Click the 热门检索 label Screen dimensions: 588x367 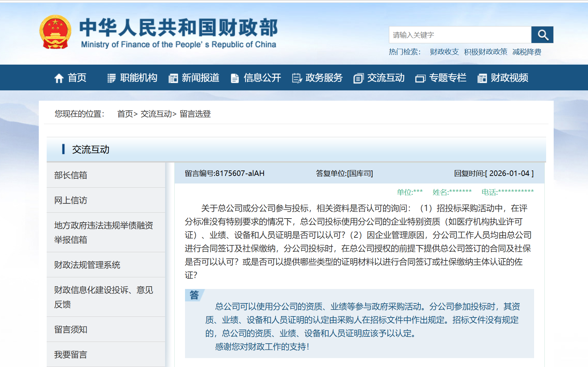(405, 52)
